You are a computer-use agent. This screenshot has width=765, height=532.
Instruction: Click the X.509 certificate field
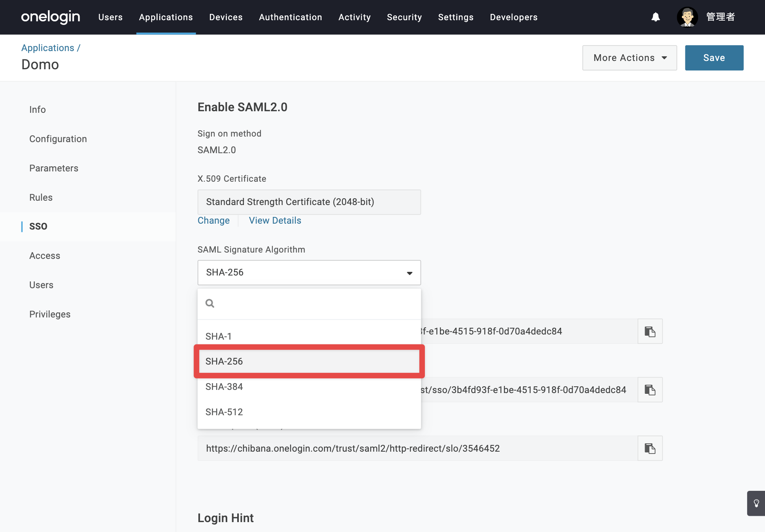[309, 202]
